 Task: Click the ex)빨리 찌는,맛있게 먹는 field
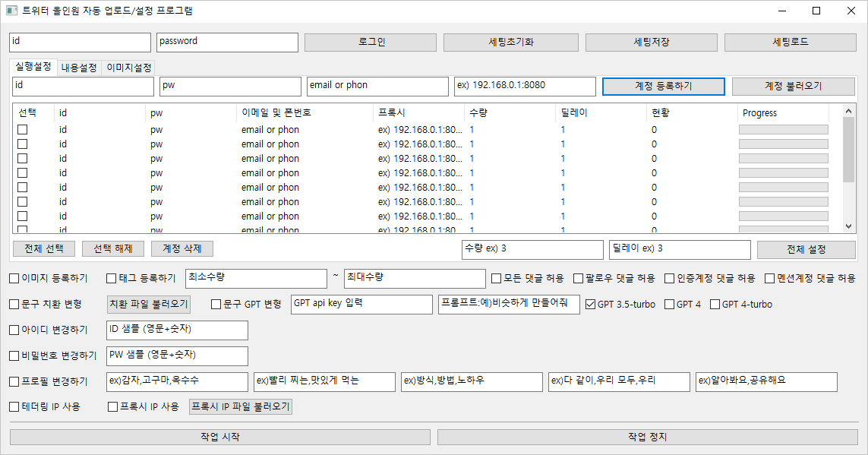click(324, 382)
